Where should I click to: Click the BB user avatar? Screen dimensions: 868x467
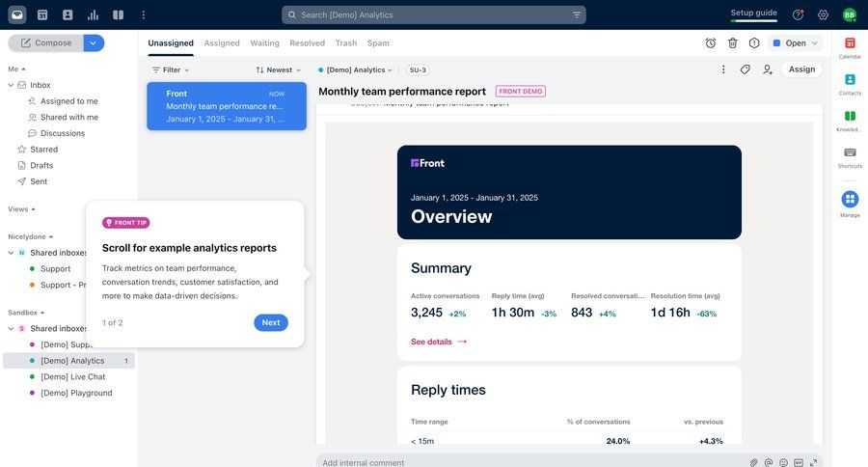coord(849,15)
